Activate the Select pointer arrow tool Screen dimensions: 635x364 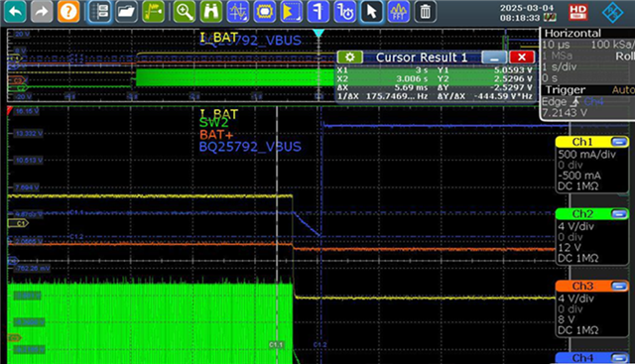coord(371,11)
